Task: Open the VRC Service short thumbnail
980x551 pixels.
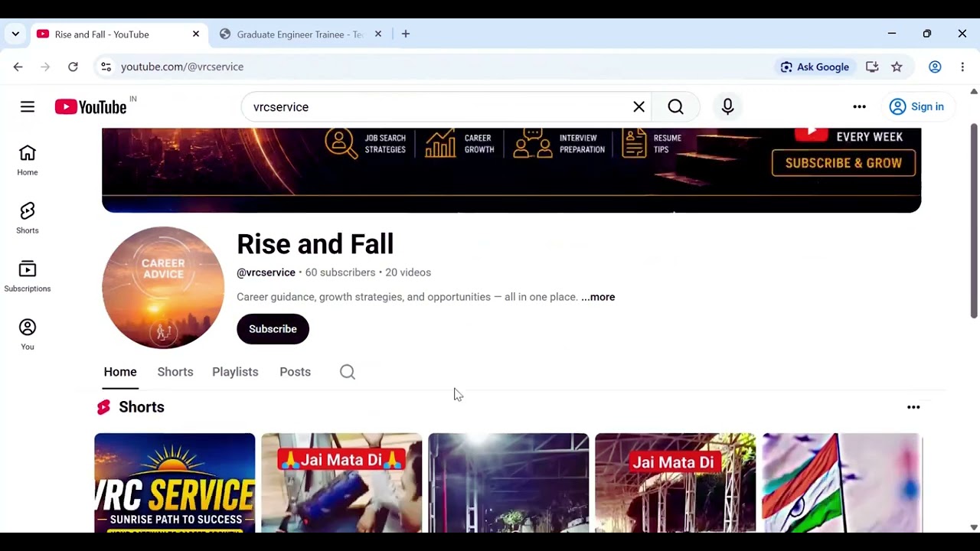Action: [x=175, y=483]
